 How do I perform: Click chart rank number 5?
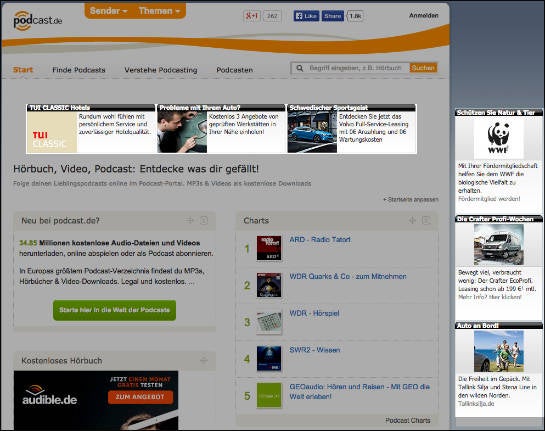pyautogui.click(x=247, y=396)
